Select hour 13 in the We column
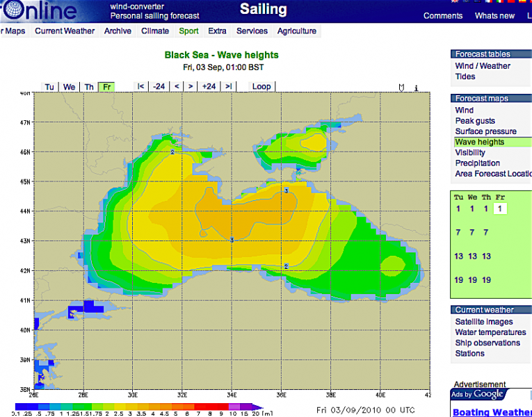Viewport: 532px width, 417px height. pos(472,256)
